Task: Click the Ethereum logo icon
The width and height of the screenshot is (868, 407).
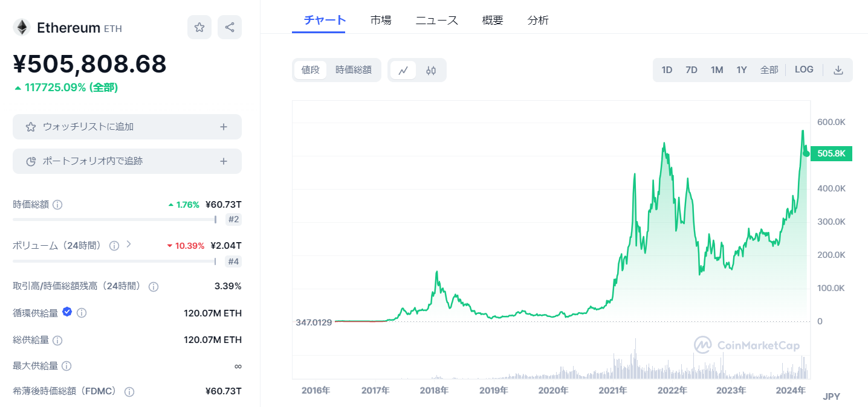Action: click(x=22, y=27)
